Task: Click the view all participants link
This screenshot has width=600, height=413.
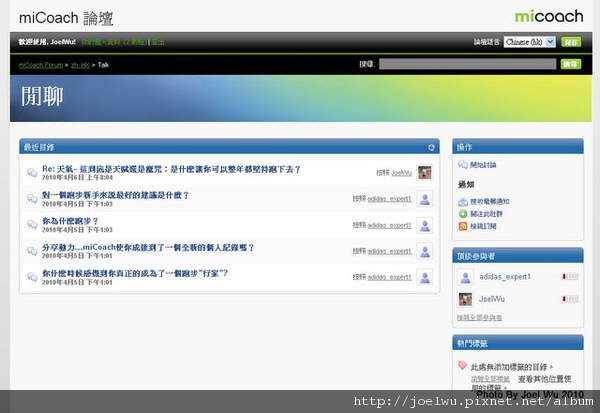Action: tap(479, 317)
